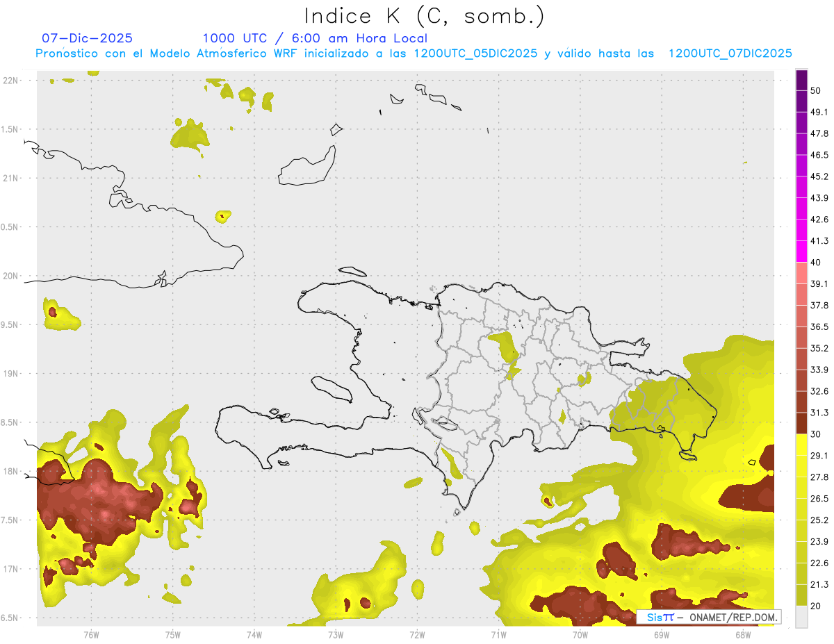
Task: Click colorbar label '47.8'
Action: 819,133
